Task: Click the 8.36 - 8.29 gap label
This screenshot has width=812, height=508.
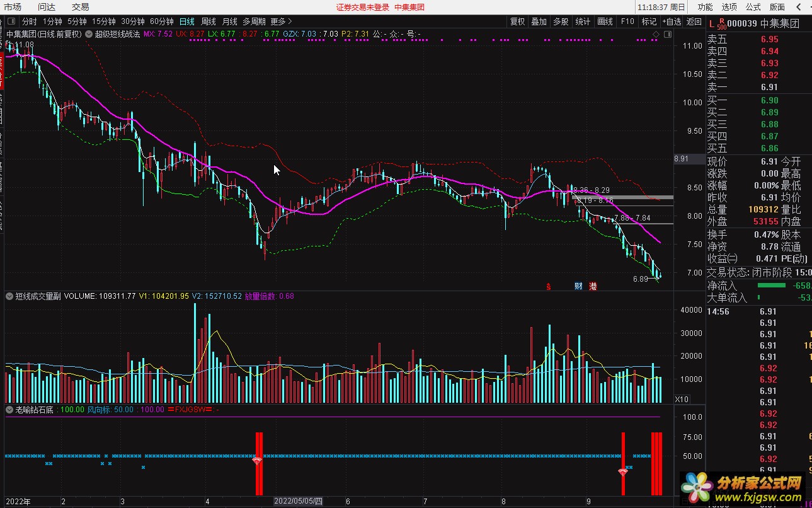Action: pyautogui.click(x=592, y=190)
